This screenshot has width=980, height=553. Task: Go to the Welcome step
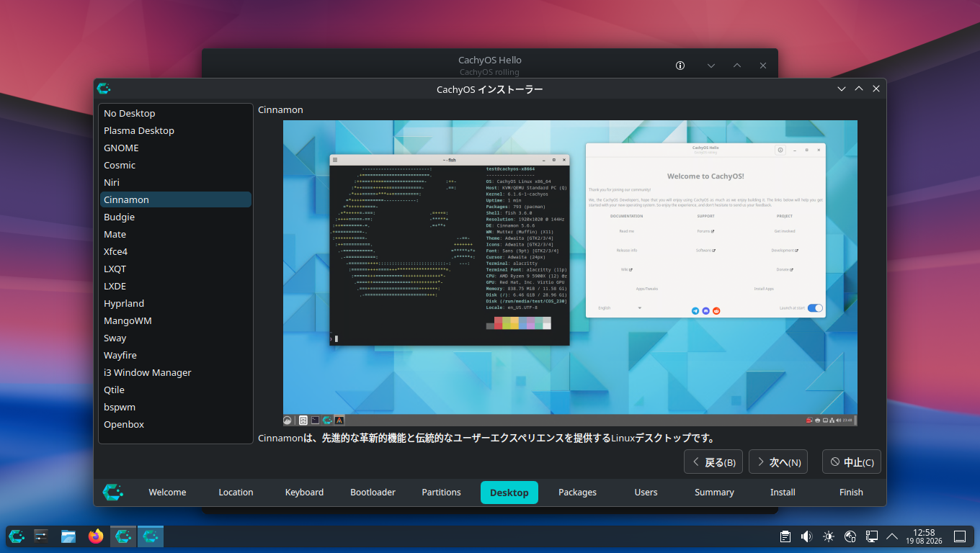(167, 493)
